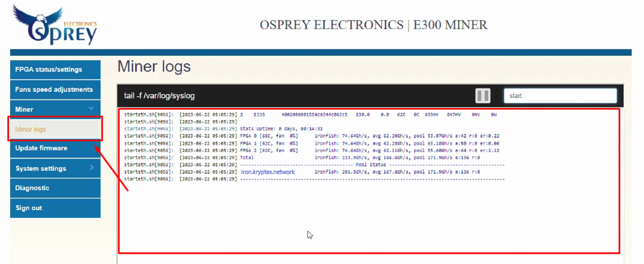Click the 'tail -f /var/log/syslog' title
The image size is (644, 264).
[x=159, y=96]
